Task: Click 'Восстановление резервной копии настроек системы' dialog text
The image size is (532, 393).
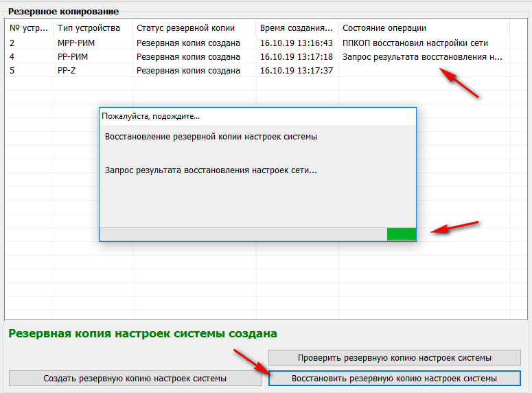Action: point(211,137)
